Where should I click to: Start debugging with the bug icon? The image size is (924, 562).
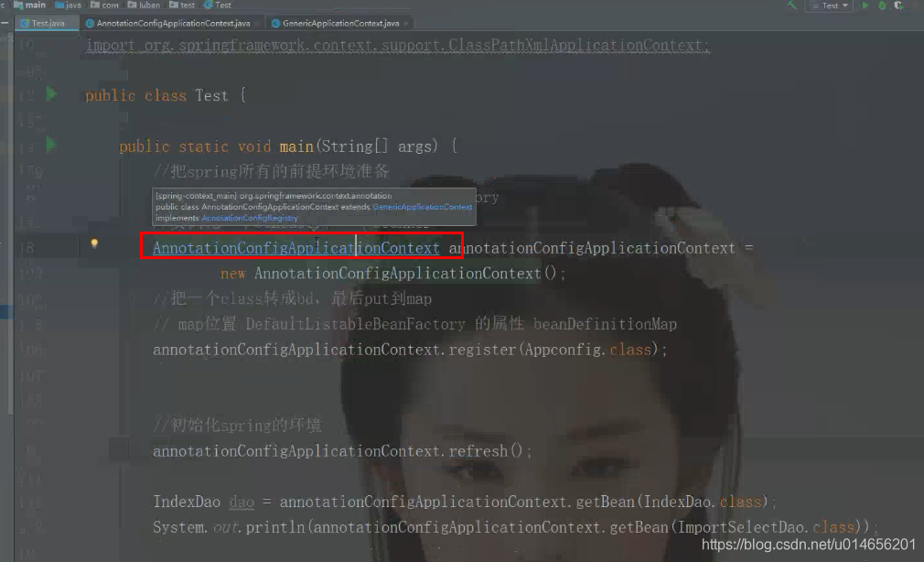882,5
